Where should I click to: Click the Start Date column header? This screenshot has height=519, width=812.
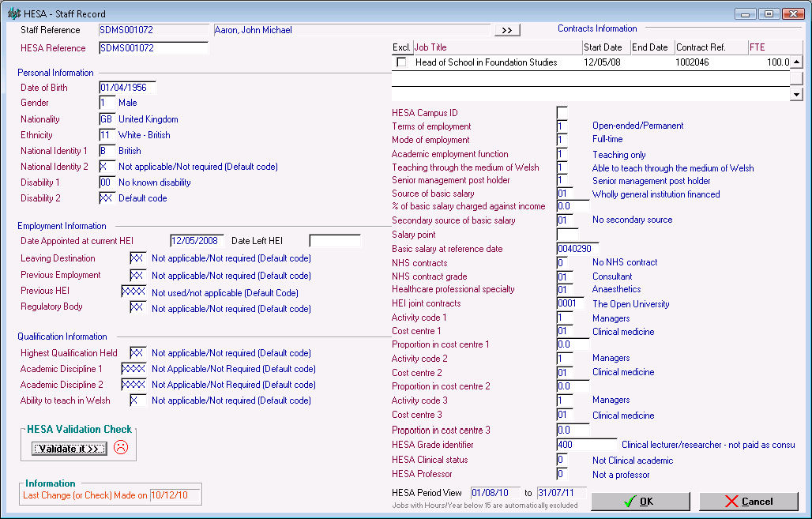[x=607, y=47]
